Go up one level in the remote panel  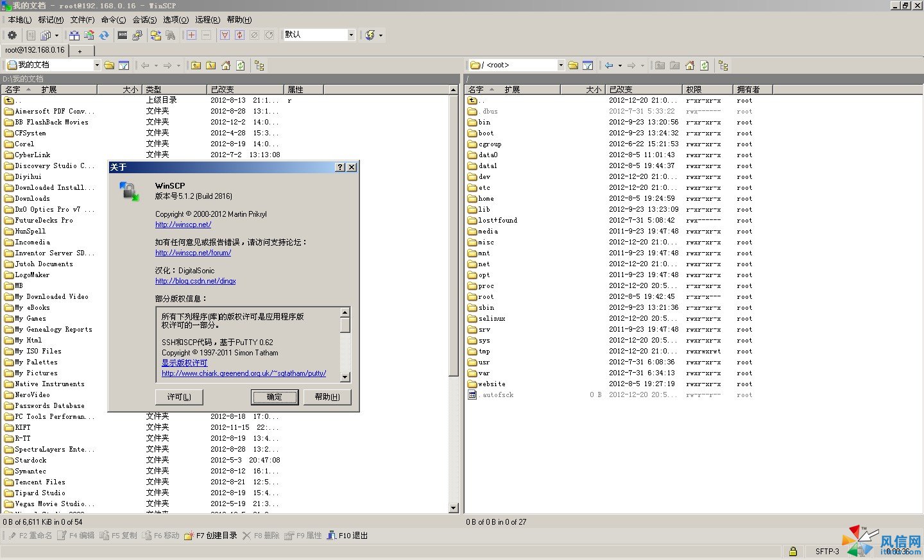[661, 65]
